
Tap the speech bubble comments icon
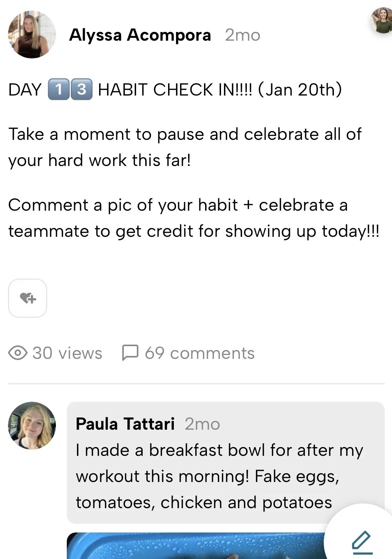coord(130,353)
